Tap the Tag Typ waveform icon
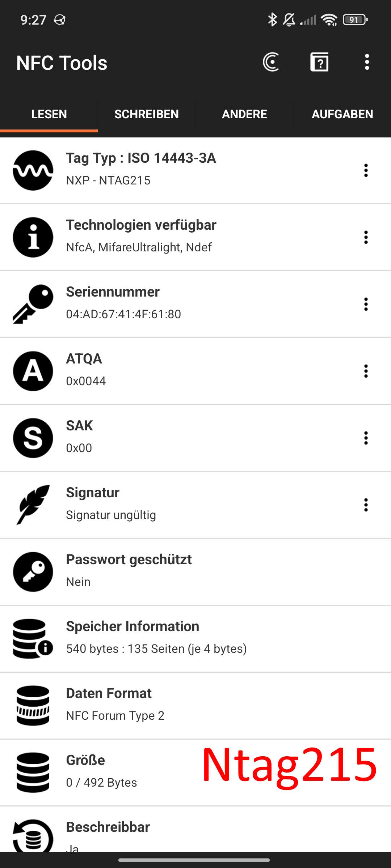 coord(33,170)
